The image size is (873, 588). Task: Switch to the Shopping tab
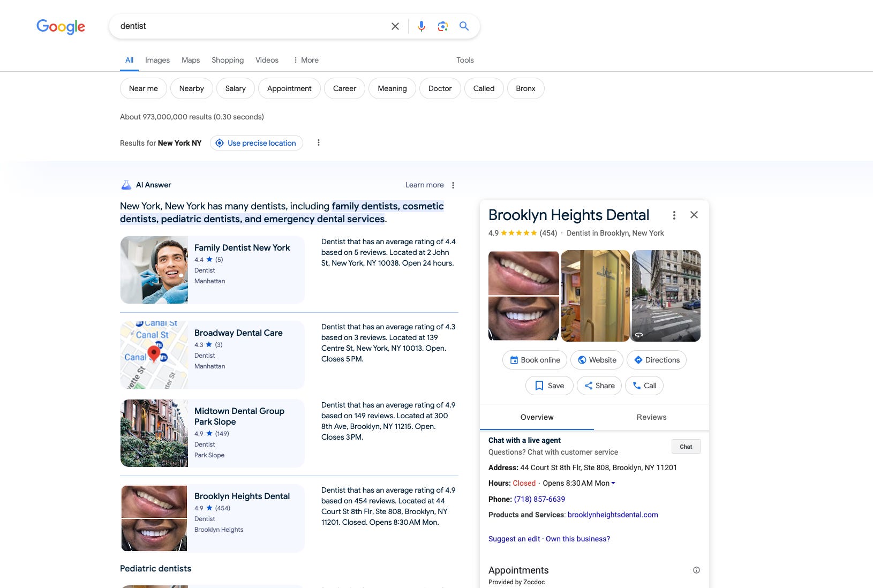point(228,60)
